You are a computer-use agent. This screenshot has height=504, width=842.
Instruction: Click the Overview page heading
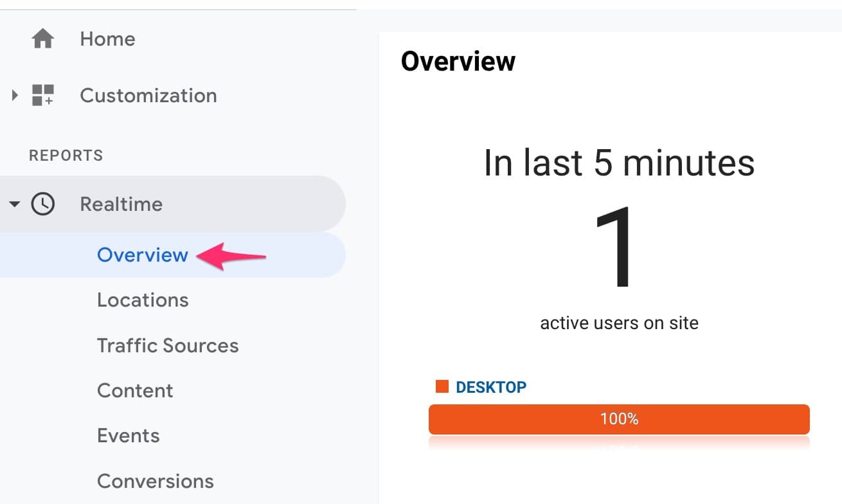coord(458,62)
